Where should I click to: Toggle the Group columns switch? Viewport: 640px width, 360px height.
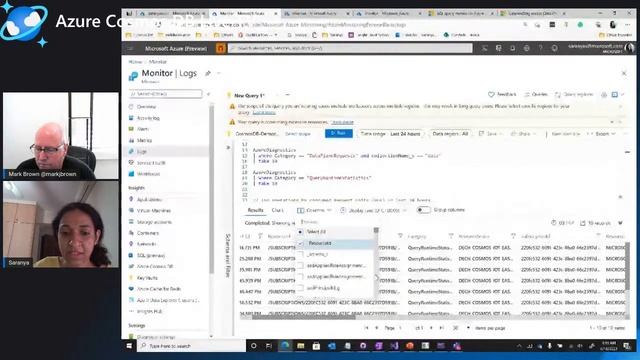pos(423,210)
